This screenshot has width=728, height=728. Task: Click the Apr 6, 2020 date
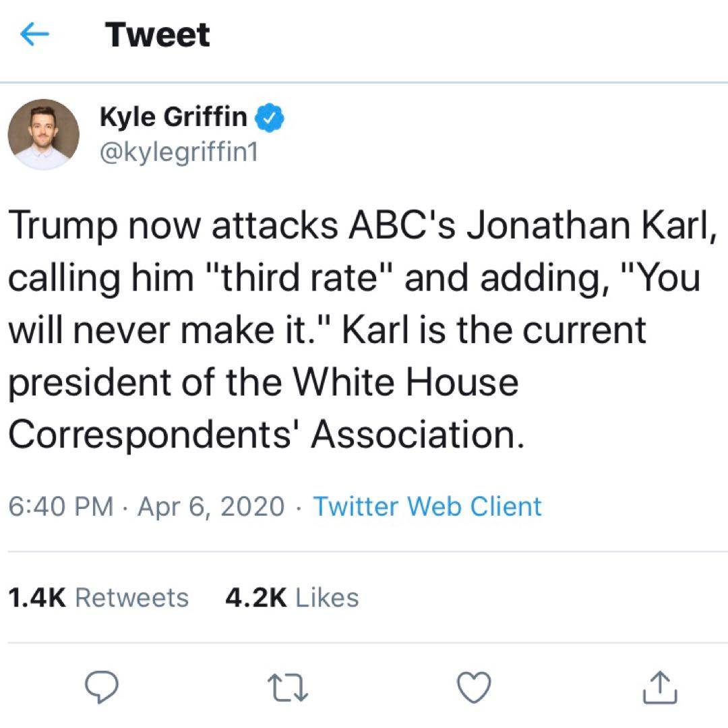210,506
